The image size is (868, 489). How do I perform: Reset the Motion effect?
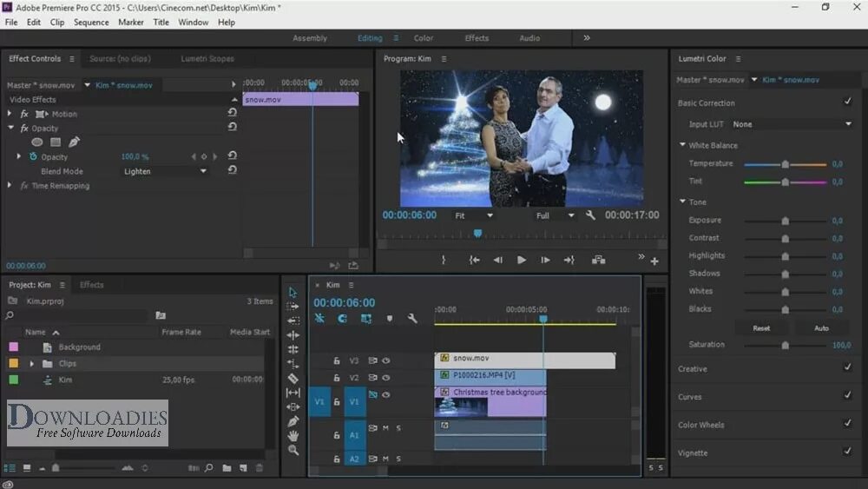[233, 112]
